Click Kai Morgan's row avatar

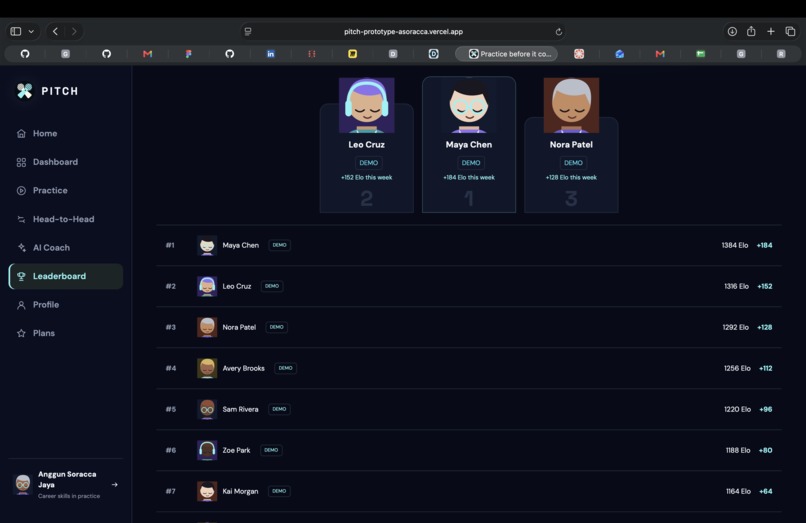click(207, 491)
